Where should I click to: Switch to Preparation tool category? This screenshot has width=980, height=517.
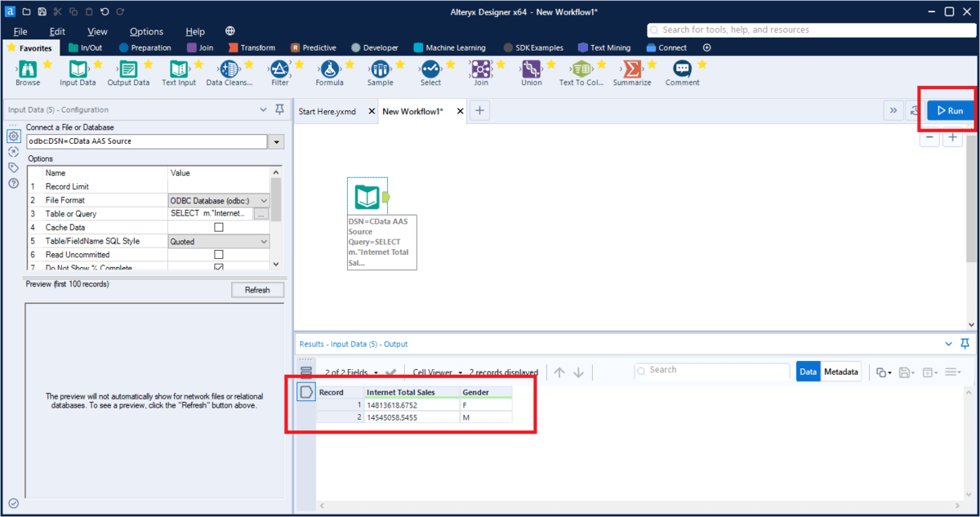coord(145,47)
